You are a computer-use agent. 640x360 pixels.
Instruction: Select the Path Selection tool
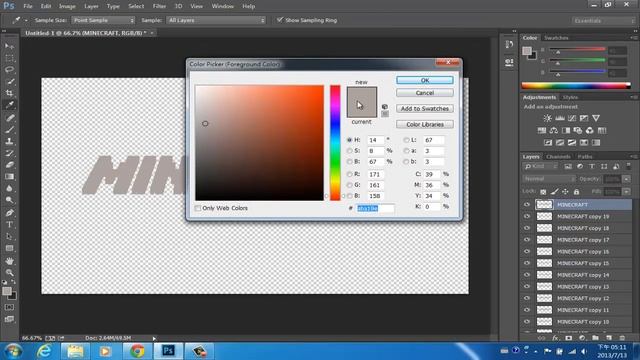click(9, 236)
